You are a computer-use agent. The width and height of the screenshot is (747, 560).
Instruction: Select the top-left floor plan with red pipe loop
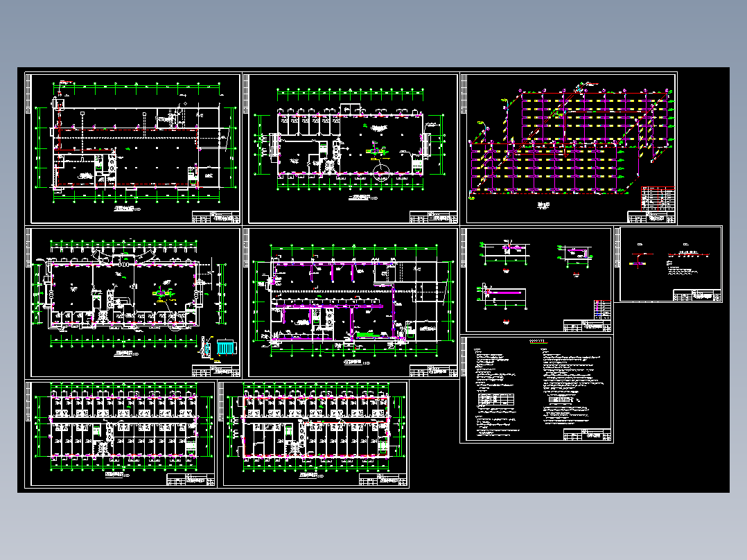[133, 148]
